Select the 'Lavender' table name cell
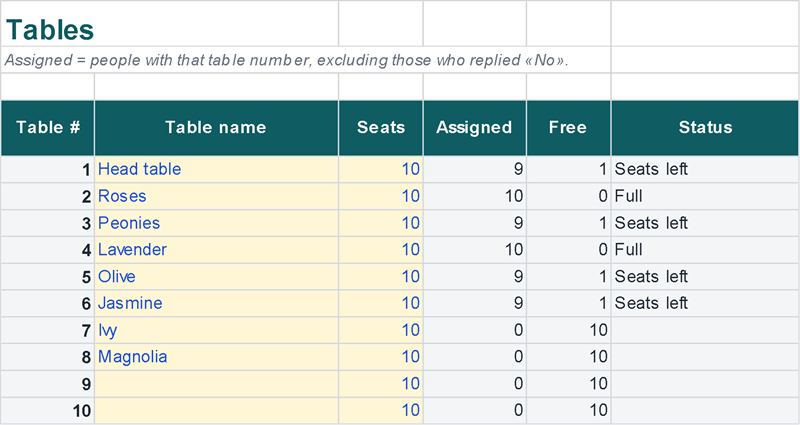800x425 pixels. [216, 250]
